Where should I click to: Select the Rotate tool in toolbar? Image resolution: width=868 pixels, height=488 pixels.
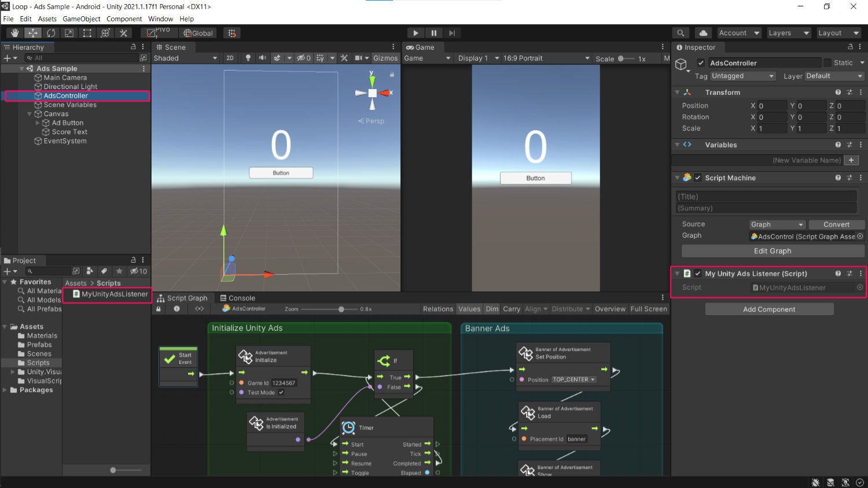pyautogui.click(x=51, y=33)
